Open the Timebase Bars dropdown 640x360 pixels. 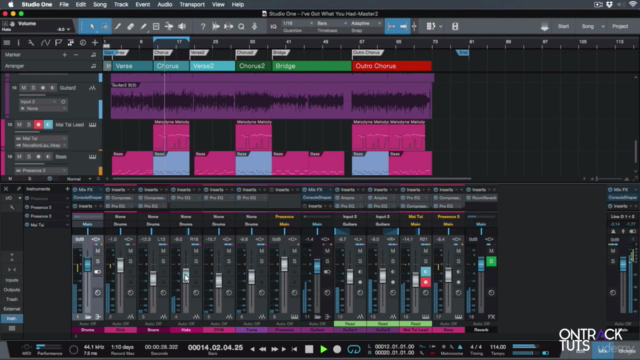click(332, 23)
